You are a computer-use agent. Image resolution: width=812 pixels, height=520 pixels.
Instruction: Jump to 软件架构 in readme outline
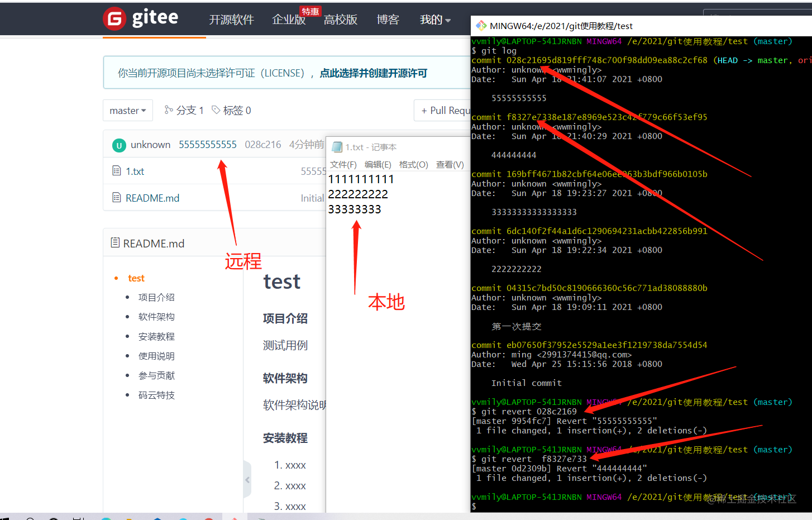tap(156, 317)
